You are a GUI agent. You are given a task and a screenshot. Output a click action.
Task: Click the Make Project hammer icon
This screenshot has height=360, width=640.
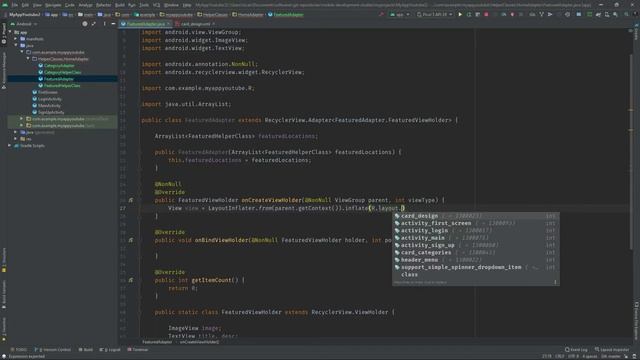tap(382, 15)
